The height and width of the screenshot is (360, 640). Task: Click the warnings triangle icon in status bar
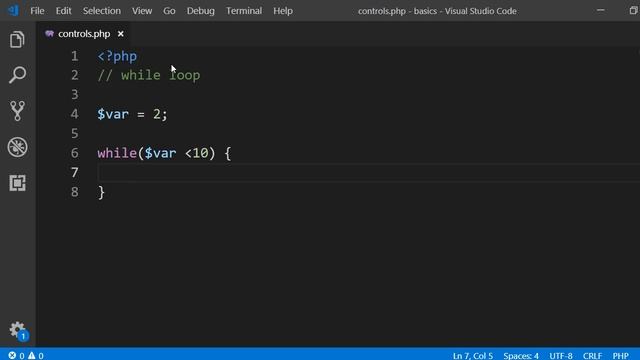click(31, 355)
